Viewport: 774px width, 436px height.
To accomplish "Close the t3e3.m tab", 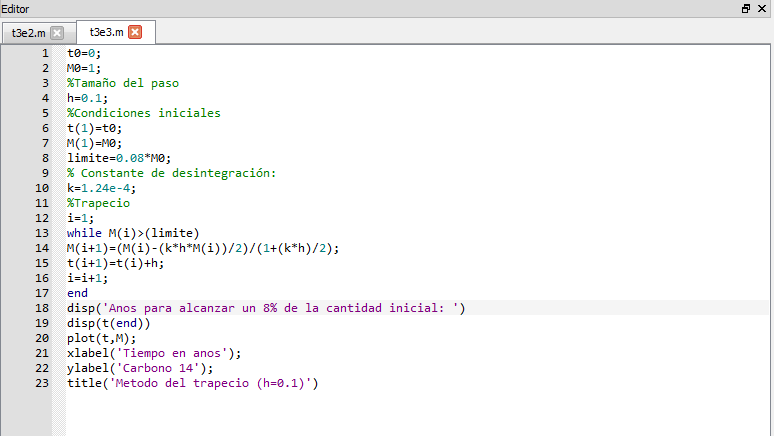I will (135, 32).
